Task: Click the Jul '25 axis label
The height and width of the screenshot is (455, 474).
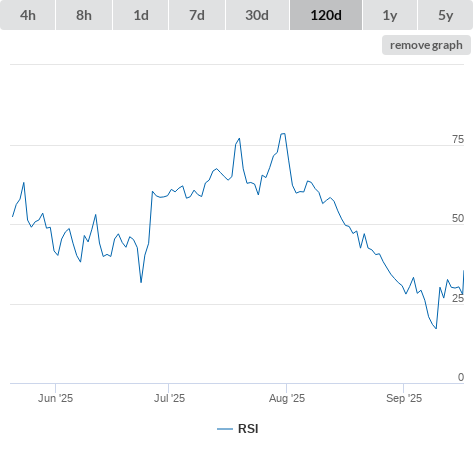Action: coord(169,398)
